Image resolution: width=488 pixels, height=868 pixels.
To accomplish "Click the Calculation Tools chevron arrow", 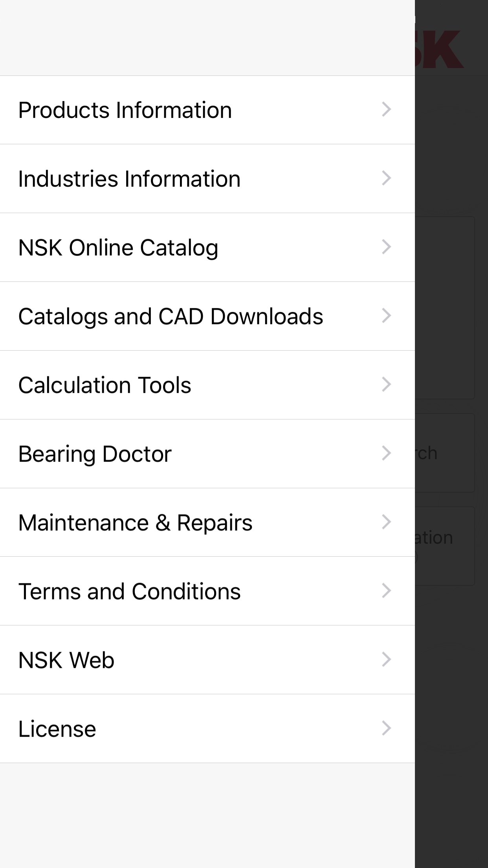I will coord(387,384).
